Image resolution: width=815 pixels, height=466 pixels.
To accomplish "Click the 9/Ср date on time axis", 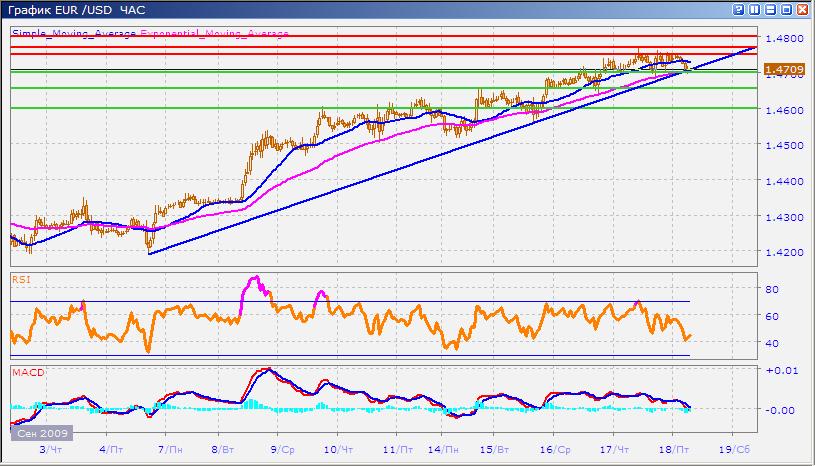I will [x=282, y=452].
